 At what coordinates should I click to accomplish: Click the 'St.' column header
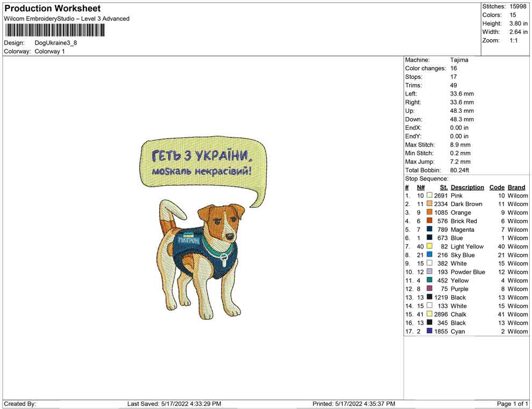(444, 187)
